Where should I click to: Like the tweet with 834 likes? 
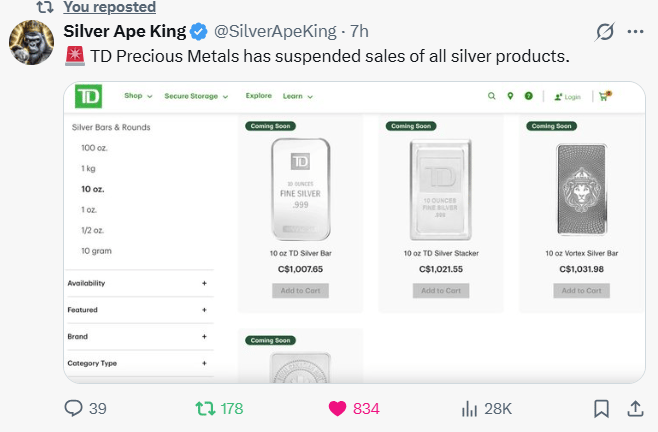(338, 408)
